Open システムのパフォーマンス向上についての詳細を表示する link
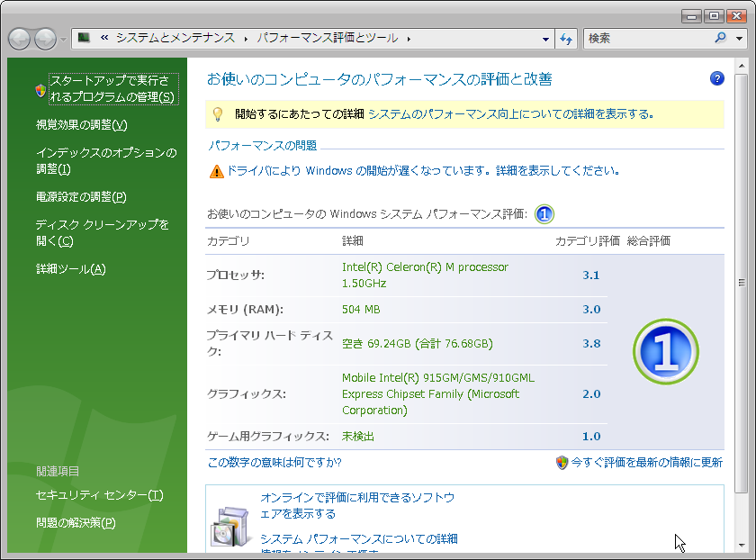 (x=511, y=113)
